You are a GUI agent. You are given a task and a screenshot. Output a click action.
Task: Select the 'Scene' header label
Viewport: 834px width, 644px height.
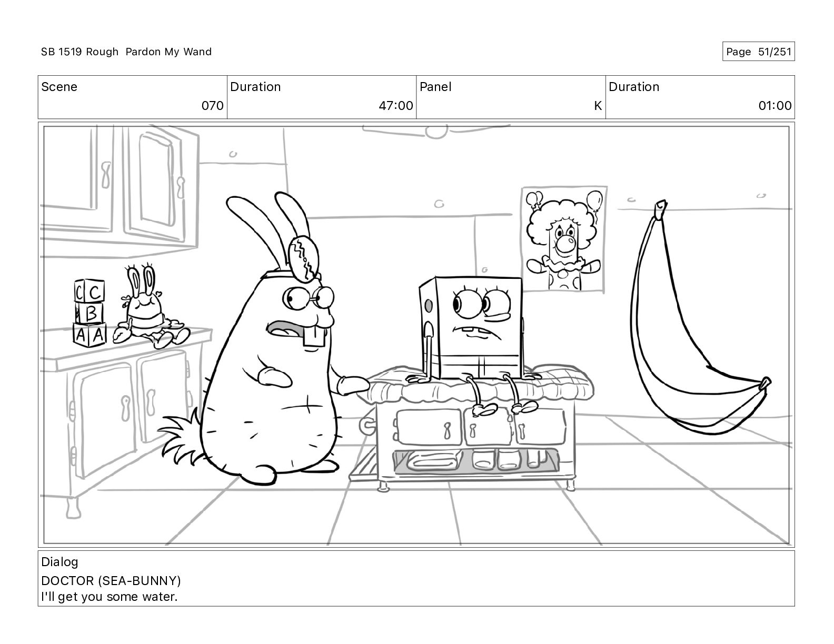pyautogui.click(x=59, y=87)
